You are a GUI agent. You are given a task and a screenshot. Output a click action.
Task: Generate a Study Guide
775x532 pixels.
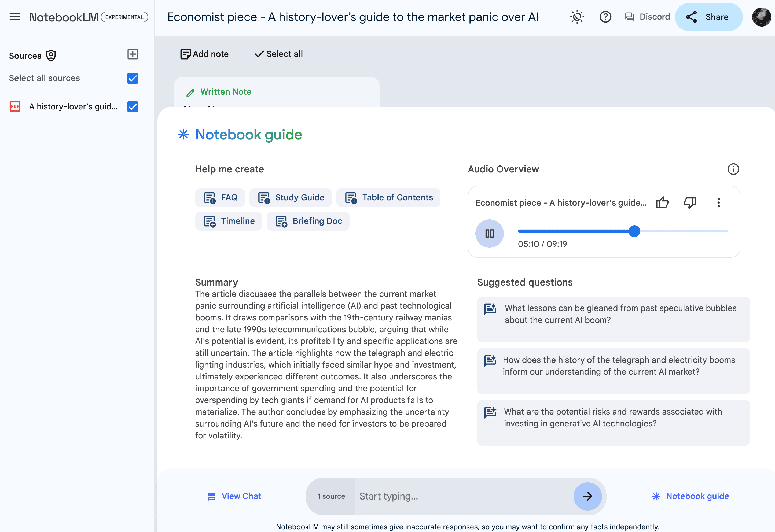coord(291,198)
